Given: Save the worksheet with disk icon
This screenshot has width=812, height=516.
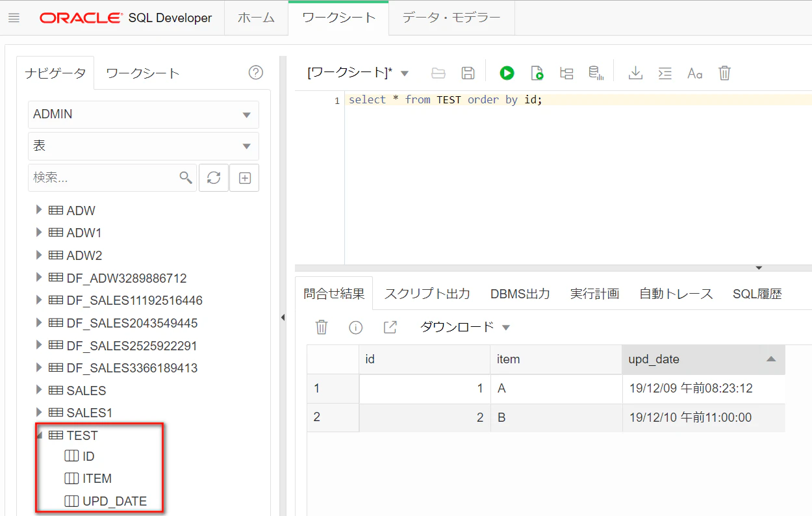Looking at the screenshot, I should click(x=468, y=73).
